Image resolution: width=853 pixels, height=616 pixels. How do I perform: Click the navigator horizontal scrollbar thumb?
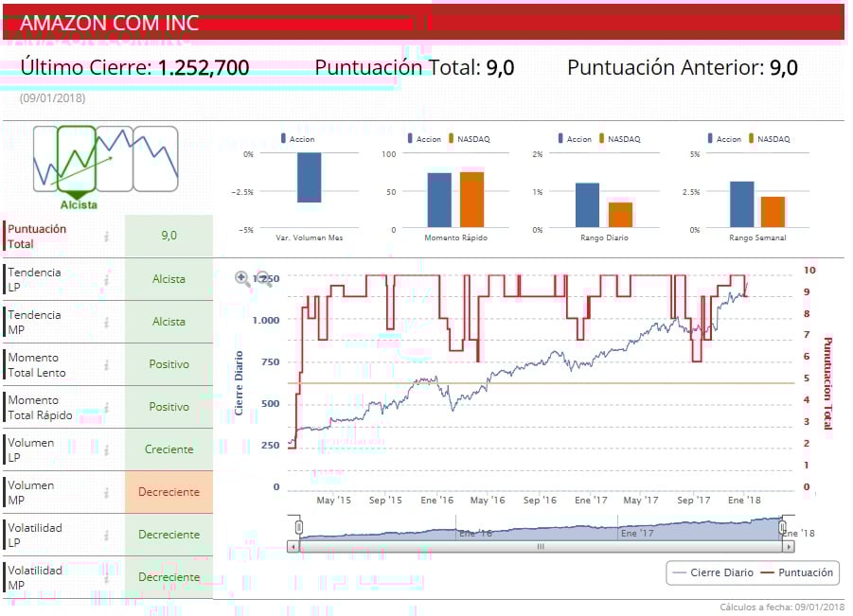[x=541, y=546]
